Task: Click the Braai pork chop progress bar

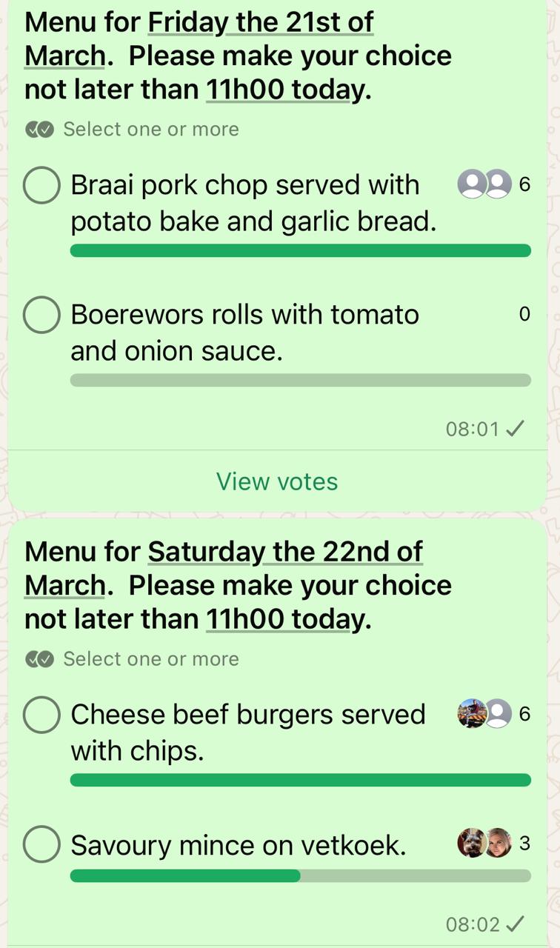Action: pyautogui.click(x=300, y=250)
